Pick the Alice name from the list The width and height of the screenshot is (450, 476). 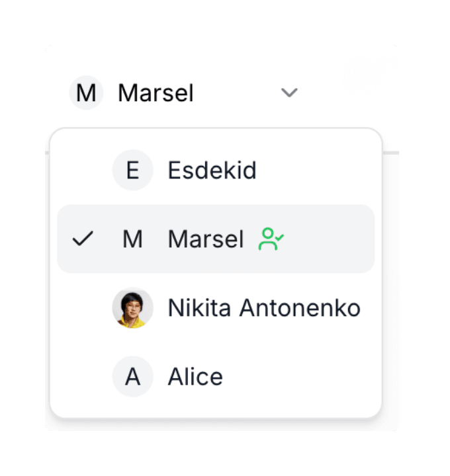[195, 376]
